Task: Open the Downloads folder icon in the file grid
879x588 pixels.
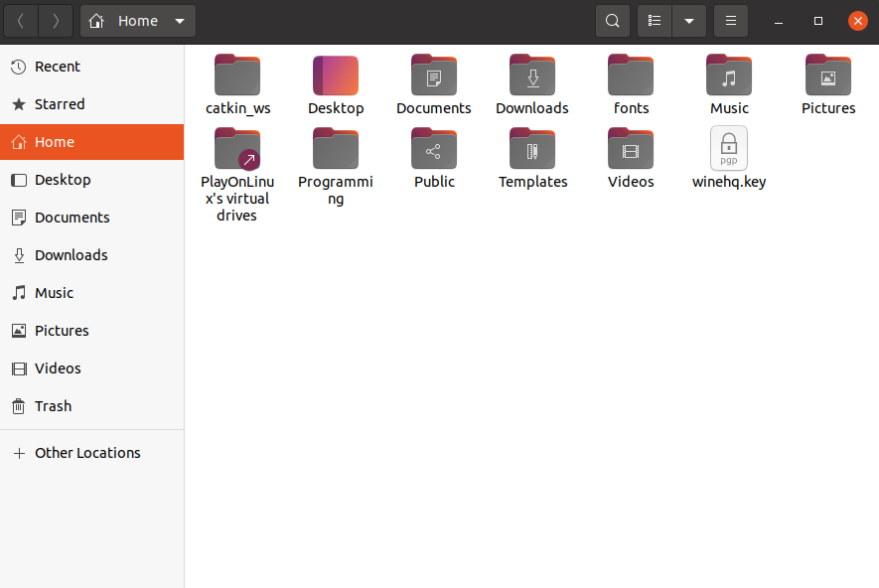Action: point(532,75)
